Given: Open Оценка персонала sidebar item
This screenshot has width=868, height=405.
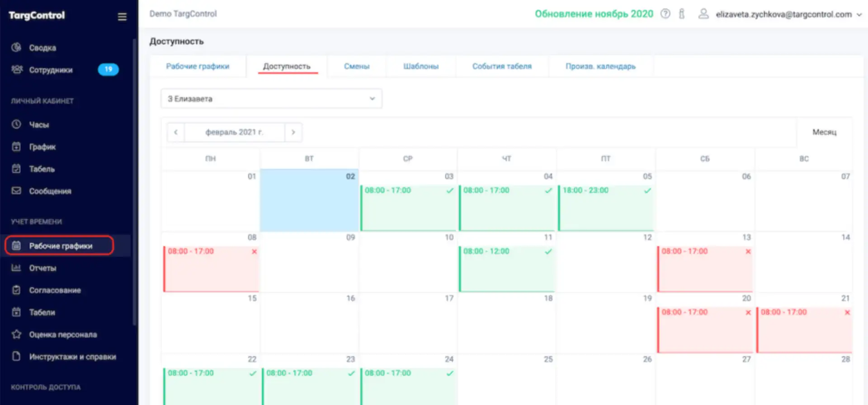Looking at the screenshot, I should [65, 334].
